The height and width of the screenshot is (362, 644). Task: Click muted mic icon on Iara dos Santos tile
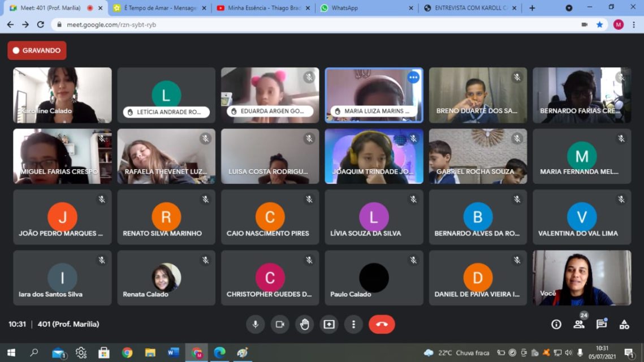(101, 260)
